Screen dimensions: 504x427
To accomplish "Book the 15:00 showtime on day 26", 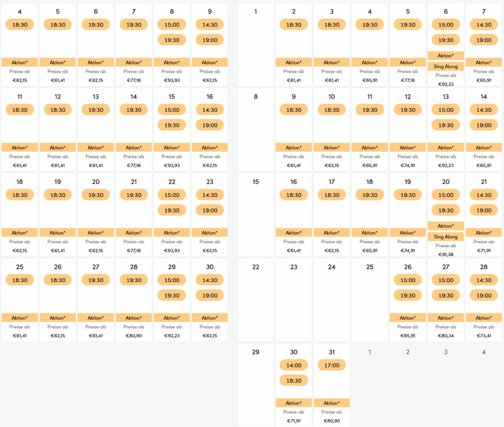I will pos(408,280).
